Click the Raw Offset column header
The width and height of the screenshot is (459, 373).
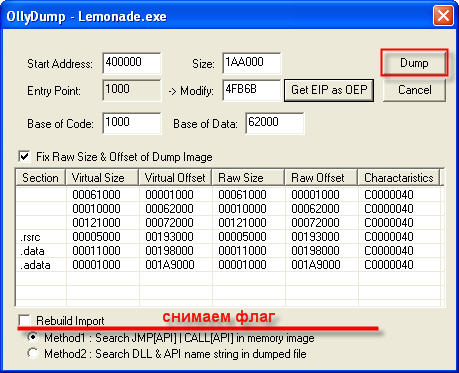click(x=321, y=177)
